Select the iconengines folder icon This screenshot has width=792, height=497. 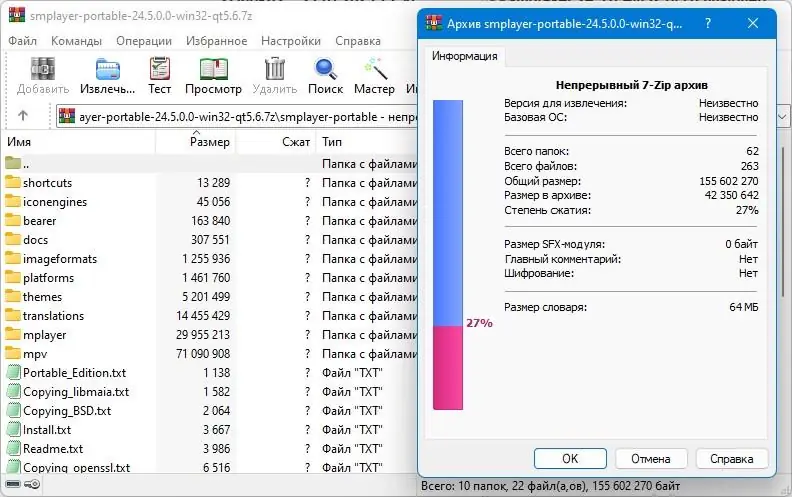coord(13,202)
